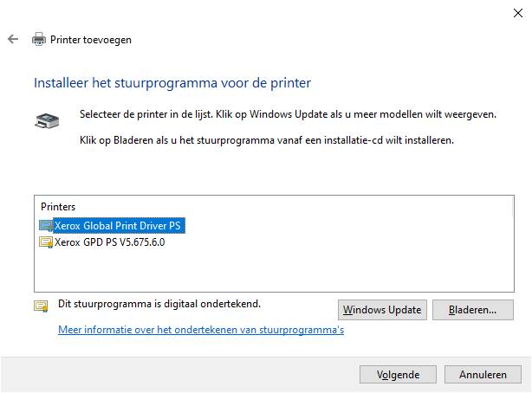Click the Printer toevoegen title text
The image size is (532, 393).
(x=91, y=40)
